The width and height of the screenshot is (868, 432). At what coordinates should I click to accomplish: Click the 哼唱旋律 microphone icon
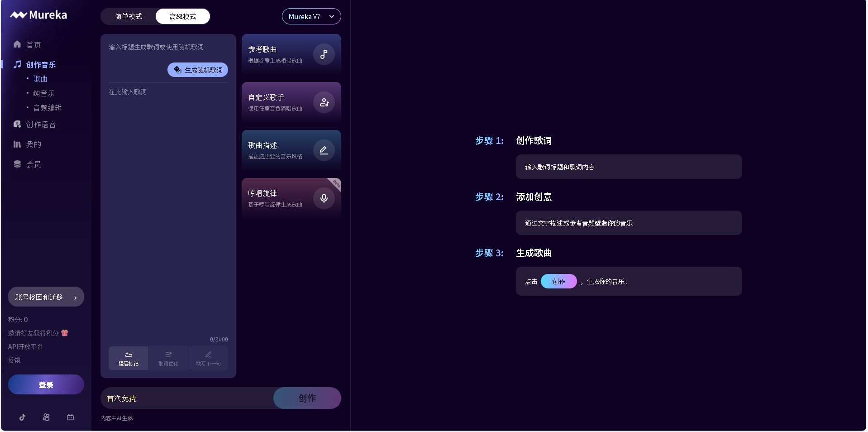pos(324,198)
